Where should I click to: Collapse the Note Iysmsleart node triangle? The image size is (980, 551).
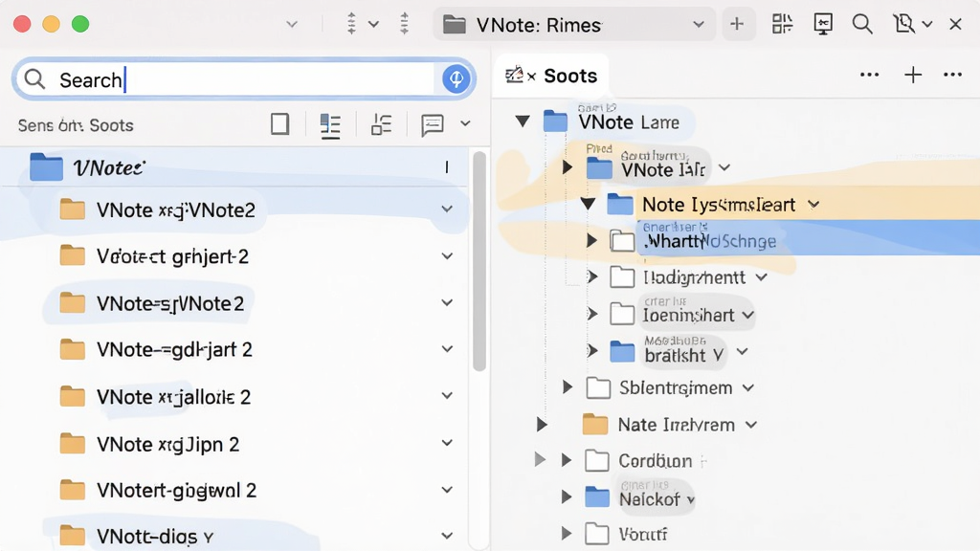pyautogui.click(x=588, y=205)
